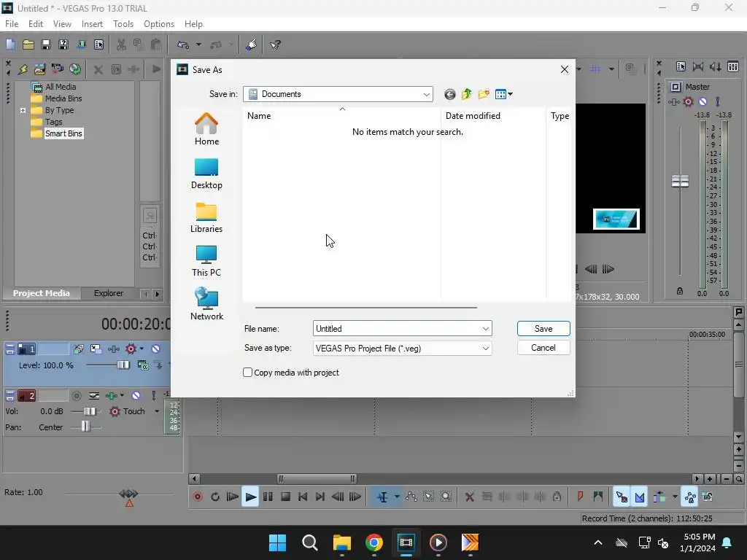Toggle the lock icon below Master fader
The height and width of the screenshot is (560, 747).
click(x=680, y=291)
